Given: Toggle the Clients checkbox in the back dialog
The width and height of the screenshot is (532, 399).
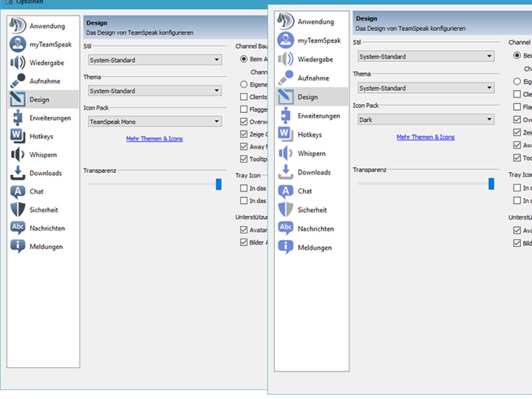Looking at the screenshot, I should [244, 97].
